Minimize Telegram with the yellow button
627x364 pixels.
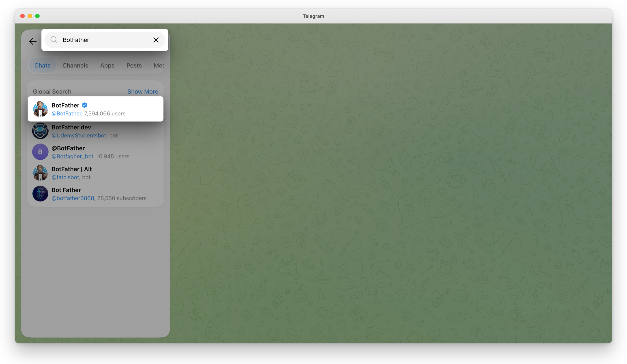pyautogui.click(x=30, y=16)
